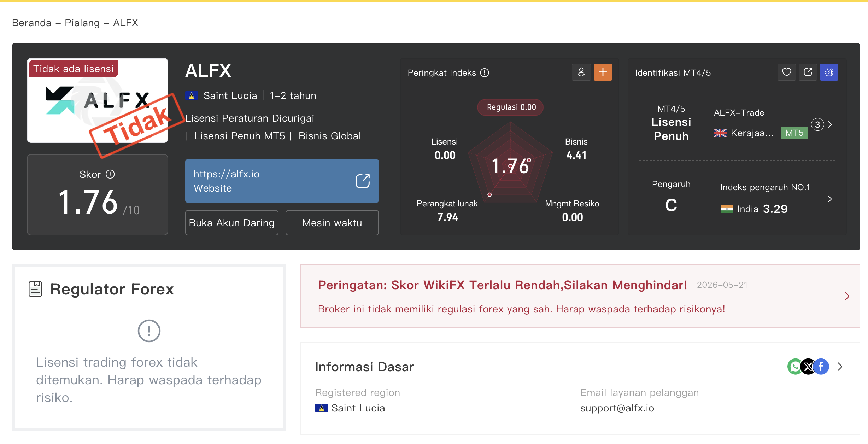Click the Saint Lucia flag under ALFX title
868x444 pixels.
(x=192, y=95)
